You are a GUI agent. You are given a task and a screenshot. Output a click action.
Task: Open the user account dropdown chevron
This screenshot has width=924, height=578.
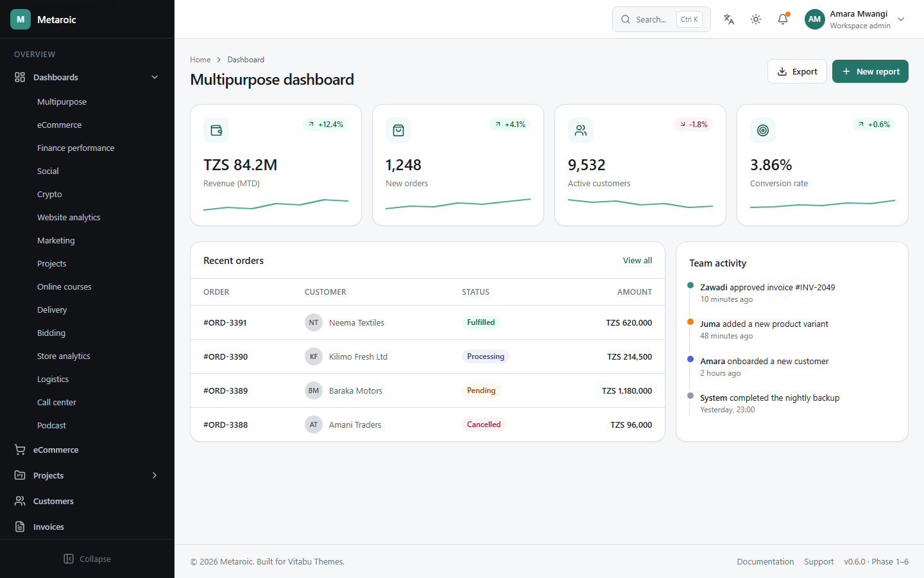click(901, 19)
